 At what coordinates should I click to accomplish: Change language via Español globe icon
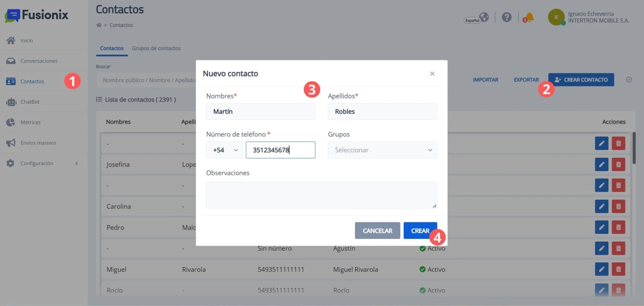click(x=476, y=17)
